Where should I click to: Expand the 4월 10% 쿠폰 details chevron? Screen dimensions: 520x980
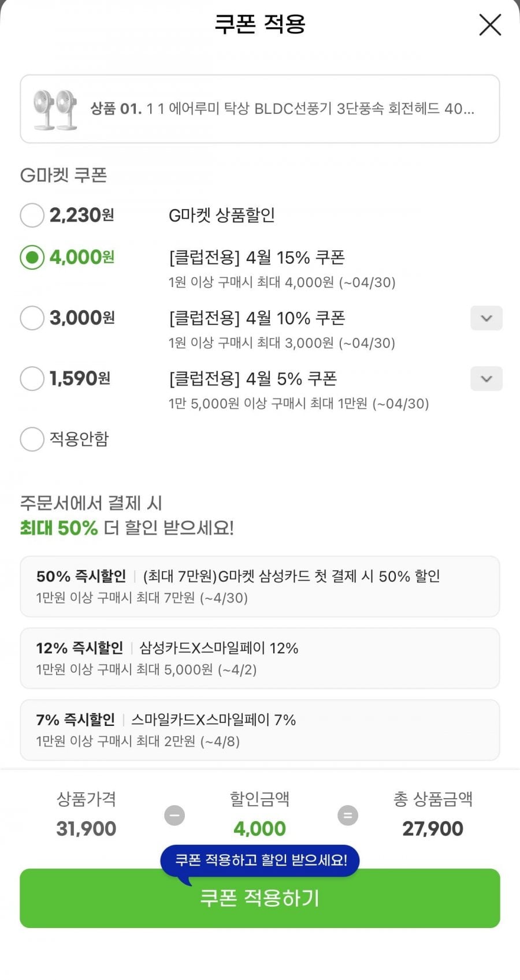pos(486,318)
